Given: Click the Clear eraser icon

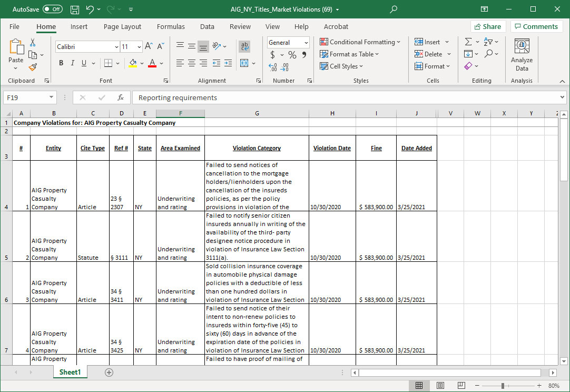Looking at the screenshot, I should coord(468,66).
